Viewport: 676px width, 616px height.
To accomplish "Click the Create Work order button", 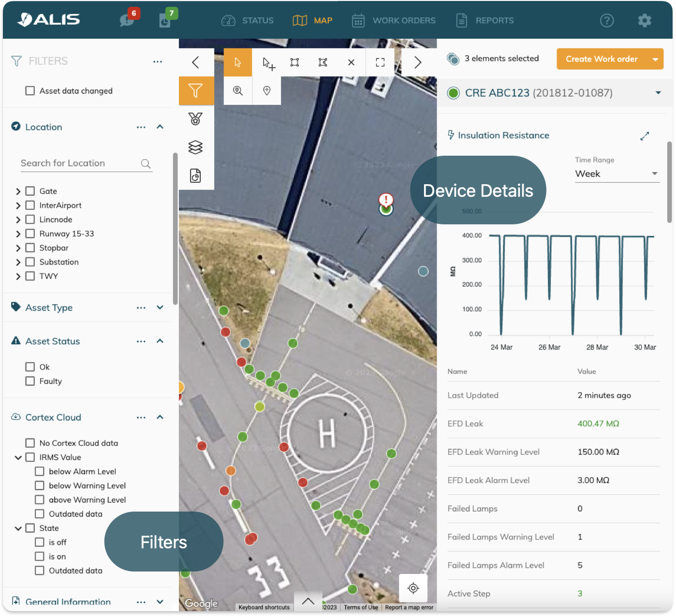I will pyautogui.click(x=602, y=59).
